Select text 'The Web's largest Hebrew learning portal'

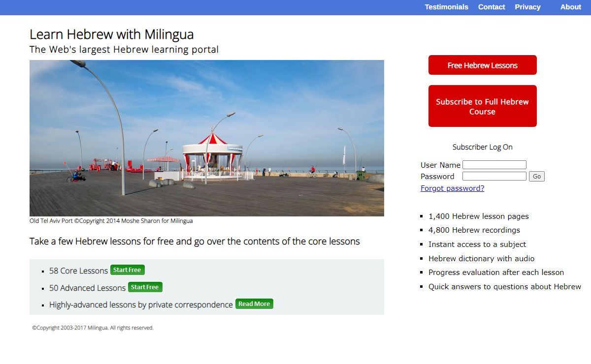pyautogui.click(x=124, y=50)
